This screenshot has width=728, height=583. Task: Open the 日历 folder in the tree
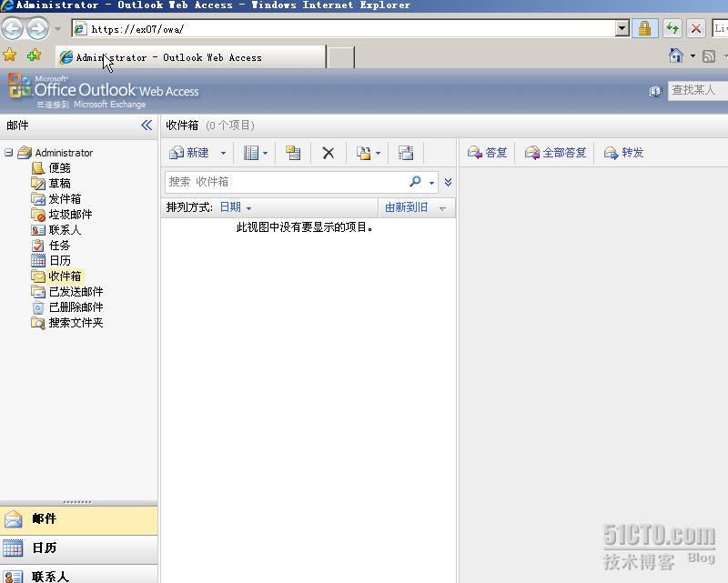59,260
